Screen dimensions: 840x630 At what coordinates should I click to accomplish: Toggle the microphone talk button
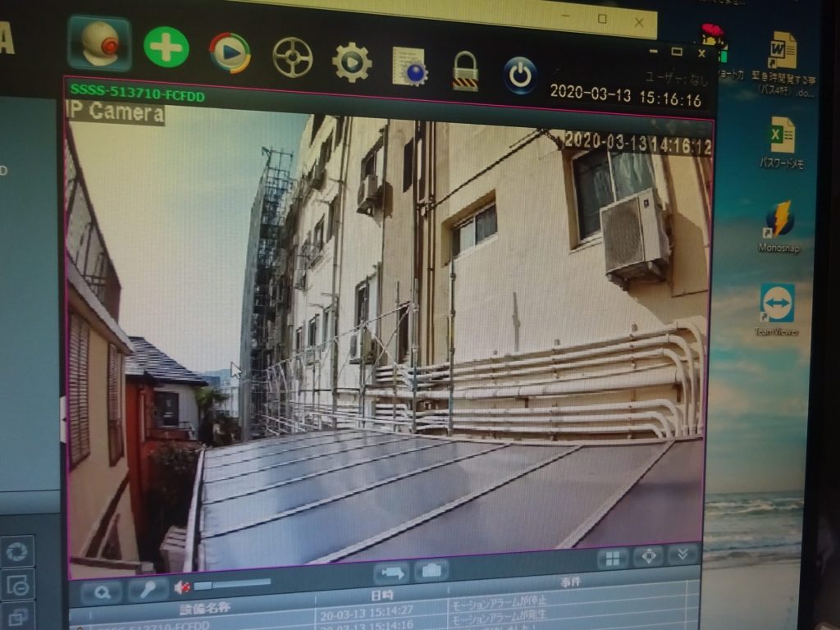click(x=148, y=589)
